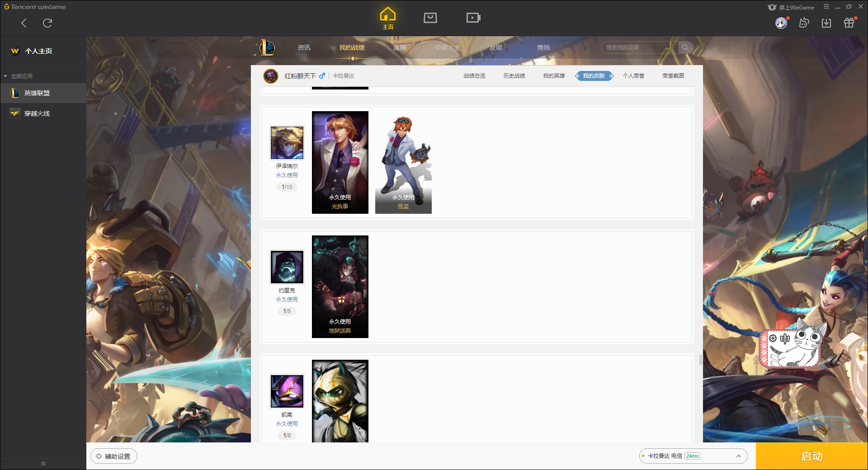868x470 pixels.
Task: Open the 查找 tab
Action: (x=543, y=47)
